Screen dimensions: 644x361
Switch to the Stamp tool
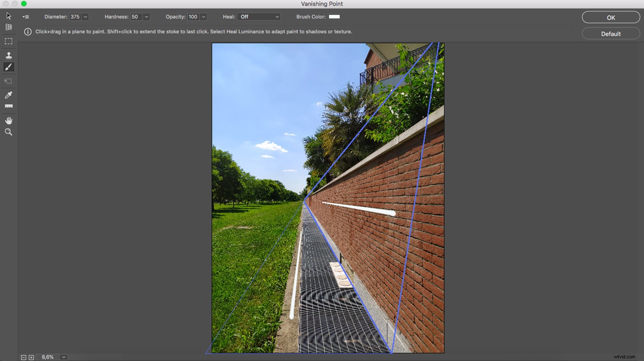(9, 55)
